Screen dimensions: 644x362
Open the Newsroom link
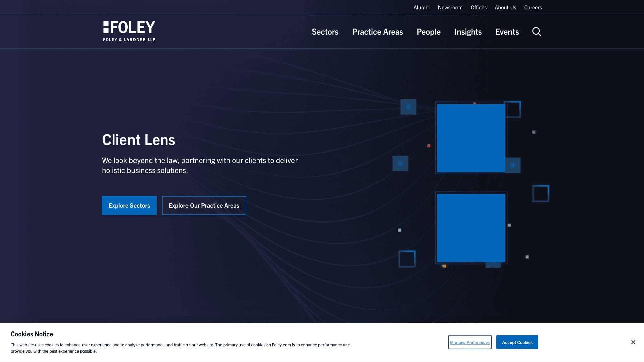click(x=450, y=7)
